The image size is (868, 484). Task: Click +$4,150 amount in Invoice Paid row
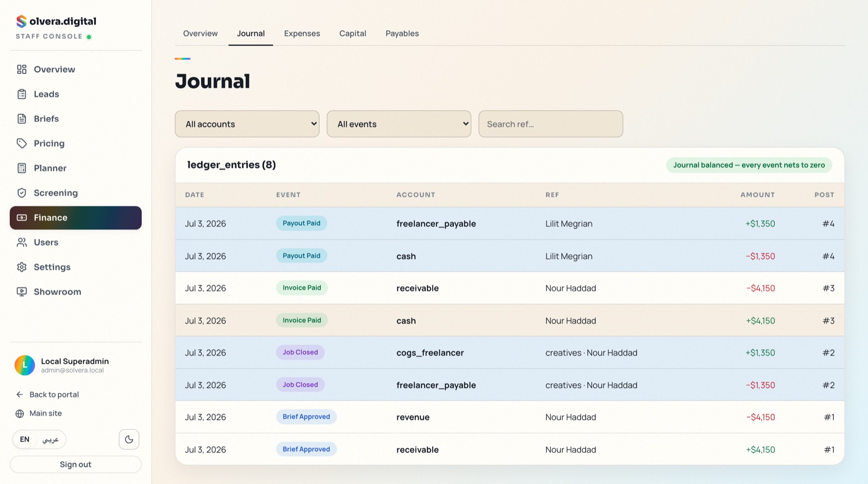click(760, 321)
